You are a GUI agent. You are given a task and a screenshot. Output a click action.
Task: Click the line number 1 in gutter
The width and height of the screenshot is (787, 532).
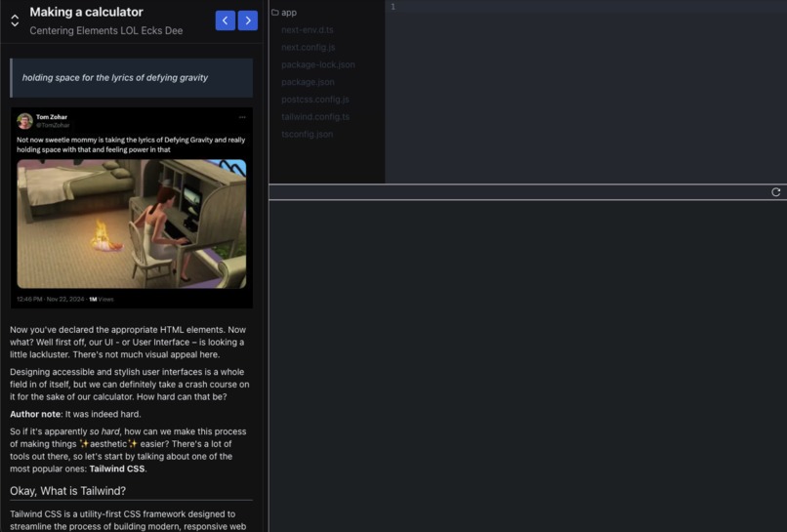click(x=393, y=7)
